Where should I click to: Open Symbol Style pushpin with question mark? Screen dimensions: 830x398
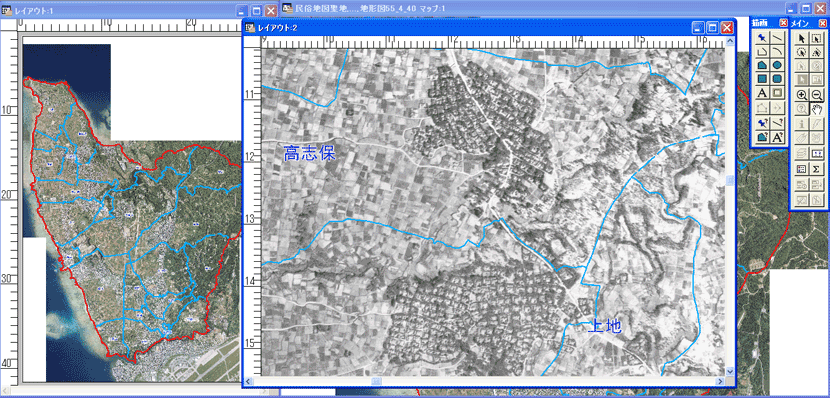(762, 122)
